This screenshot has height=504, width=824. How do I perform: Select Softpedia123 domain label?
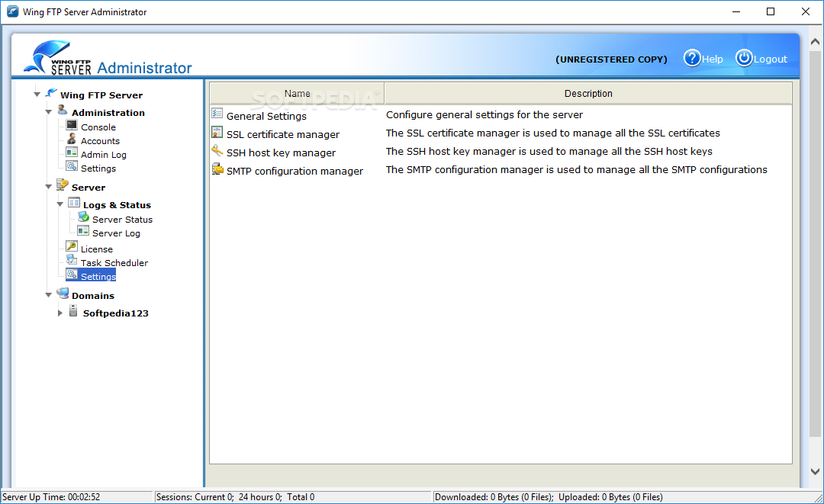116,313
